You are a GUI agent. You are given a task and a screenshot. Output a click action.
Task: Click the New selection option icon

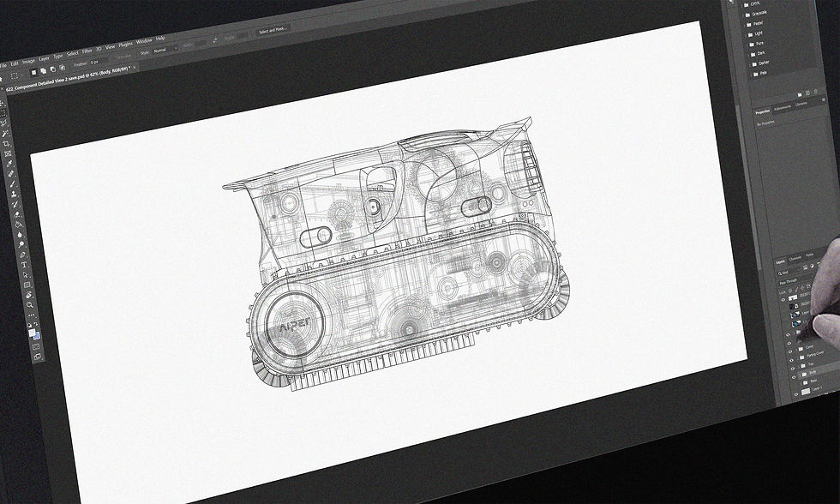click(33, 72)
